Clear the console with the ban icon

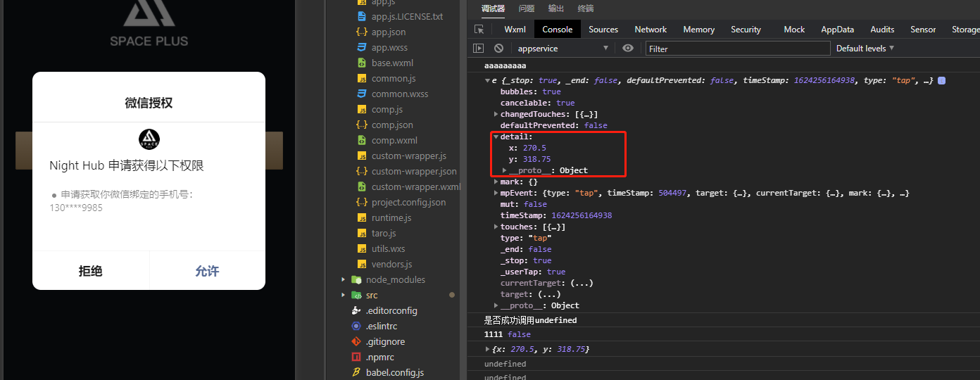(x=498, y=49)
